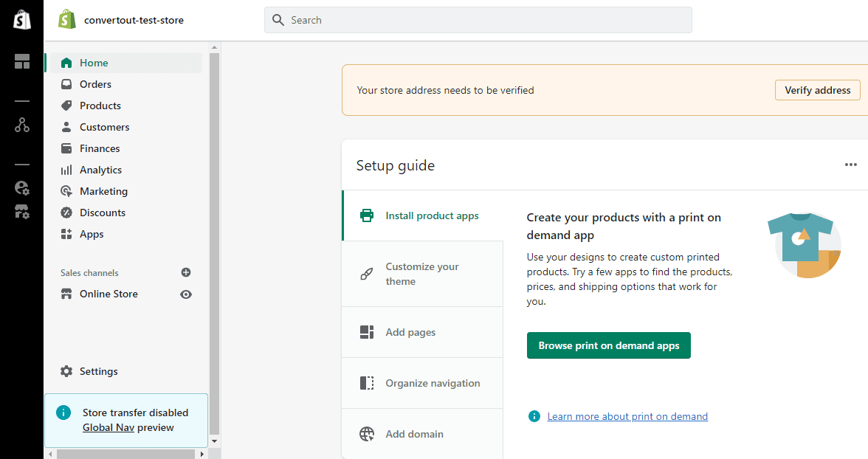Expand the Customize your theme step
Screen dimensions: 868x459
coord(422,274)
